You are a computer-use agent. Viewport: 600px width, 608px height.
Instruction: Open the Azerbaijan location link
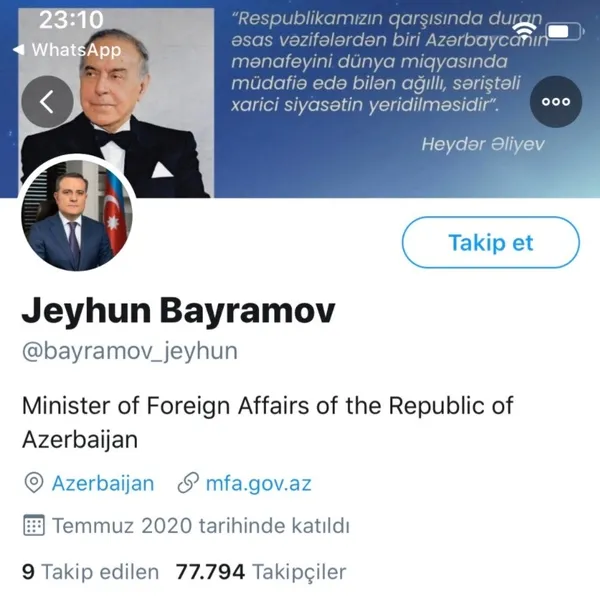click(103, 484)
